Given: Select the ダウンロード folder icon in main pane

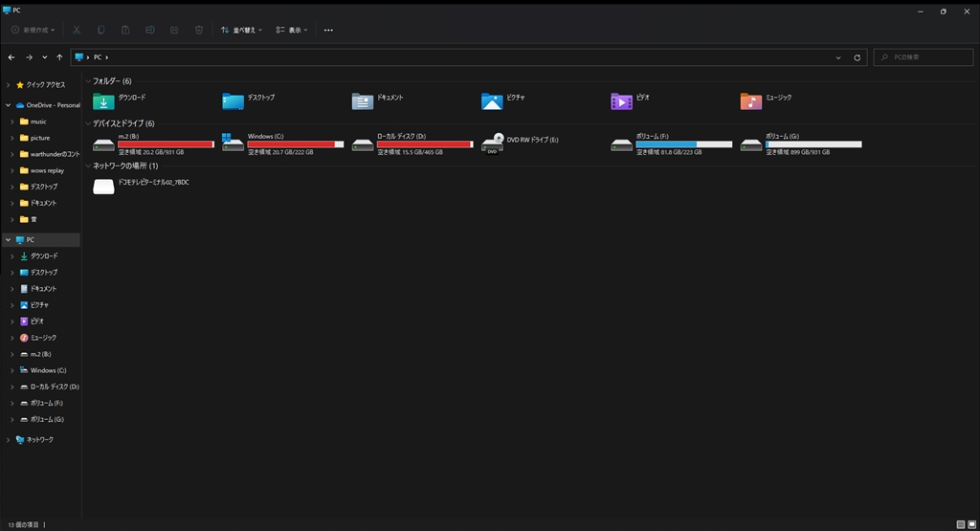Looking at the screenshot, I should (x=103, y=101).
